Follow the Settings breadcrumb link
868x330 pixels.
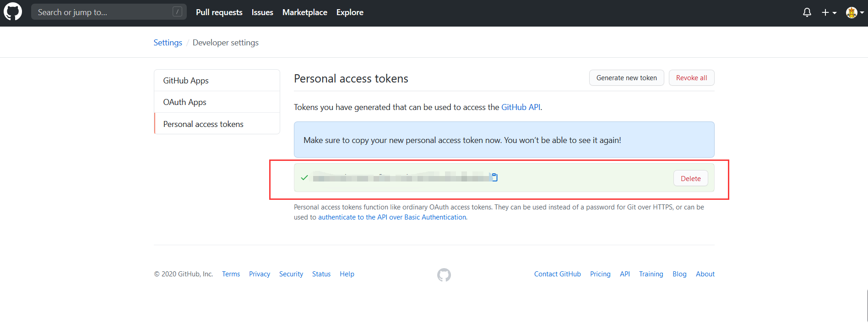click(x=168, y=43)
